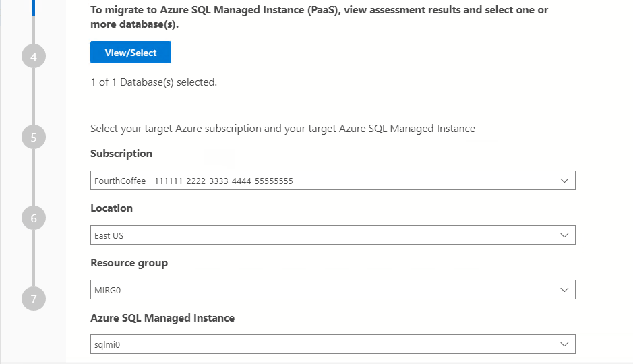This screenshot has height=364, width=633.
Task: Click the Azure SQL Managed Instance label
Action: pyautogui.click(x=162, y=317)
